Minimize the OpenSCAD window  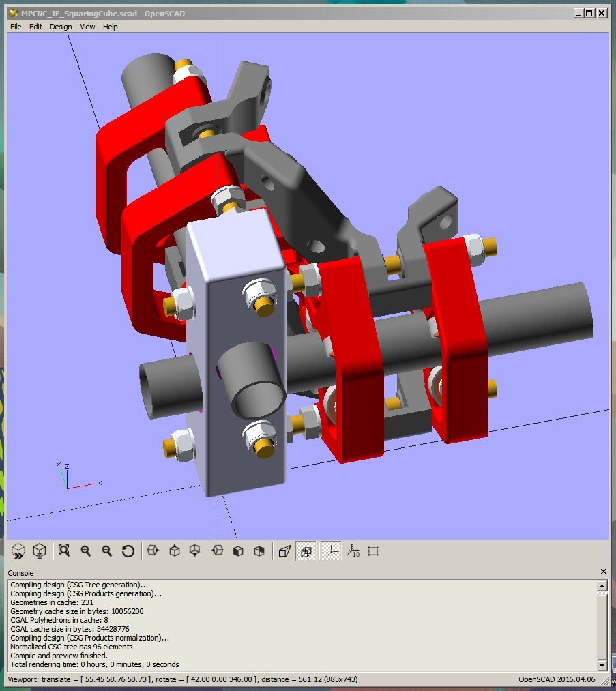[578, 13]
